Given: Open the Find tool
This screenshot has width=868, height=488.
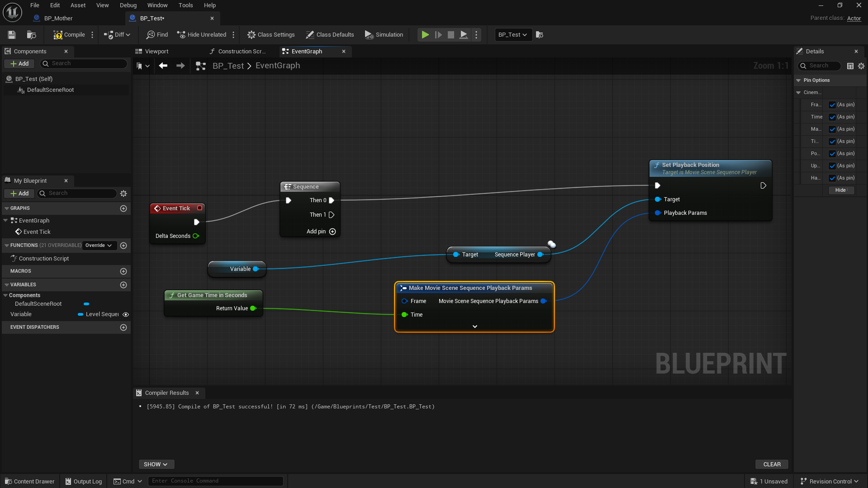Looking at the screenshot, I should (157, 35).
